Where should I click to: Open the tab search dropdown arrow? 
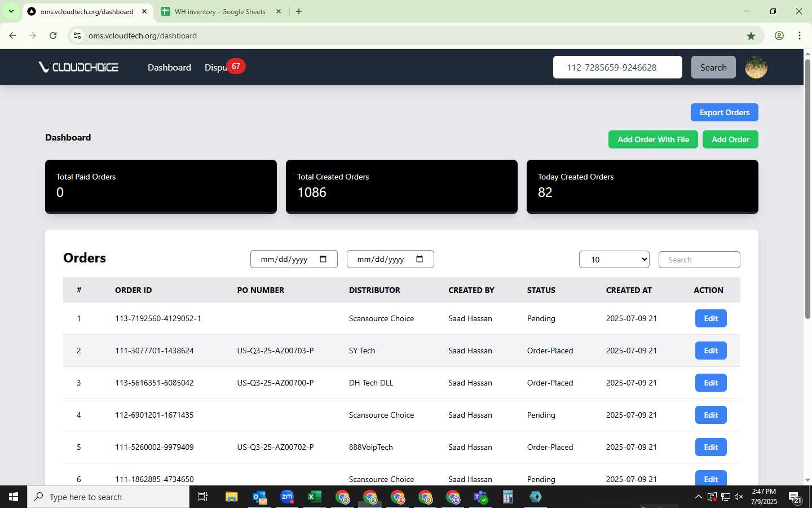point(11,11)
